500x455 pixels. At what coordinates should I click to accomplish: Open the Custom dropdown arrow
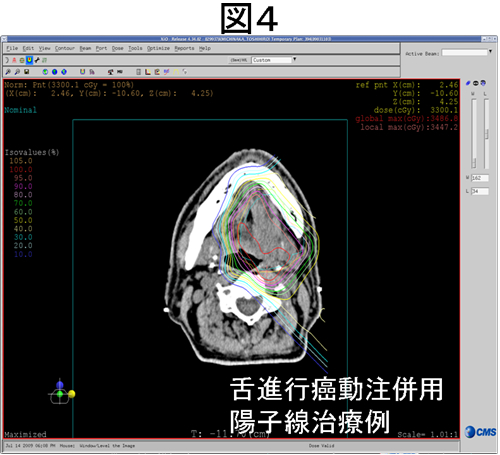pyautogui.click(x=294, y=59)
